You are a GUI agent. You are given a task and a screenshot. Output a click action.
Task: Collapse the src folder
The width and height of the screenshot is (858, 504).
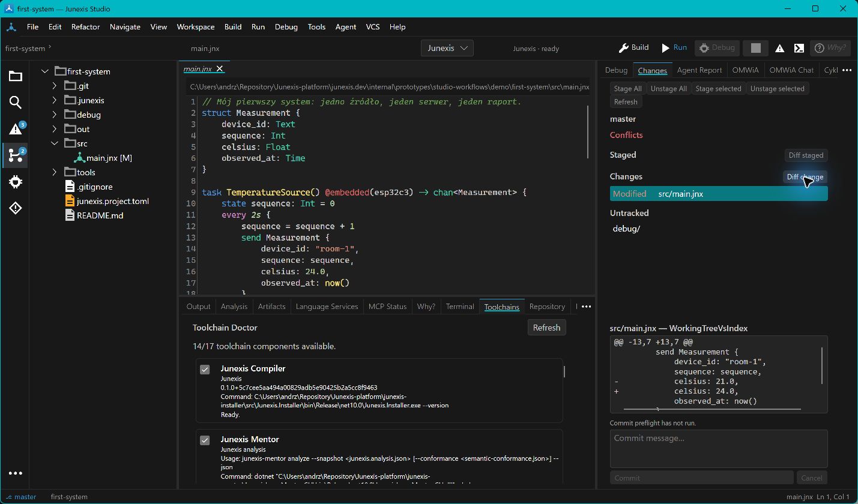(54, 143)
